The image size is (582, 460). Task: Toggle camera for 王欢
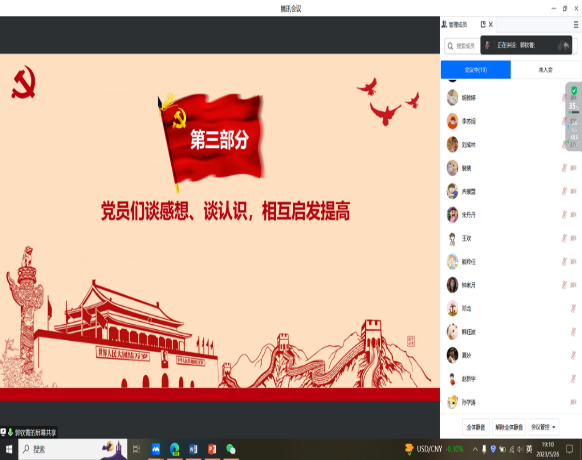tap(573, 238)
